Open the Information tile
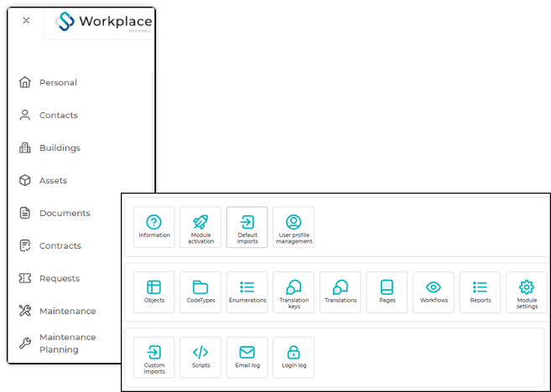Viewport: 551px width, 392px height. click(154, 227)
